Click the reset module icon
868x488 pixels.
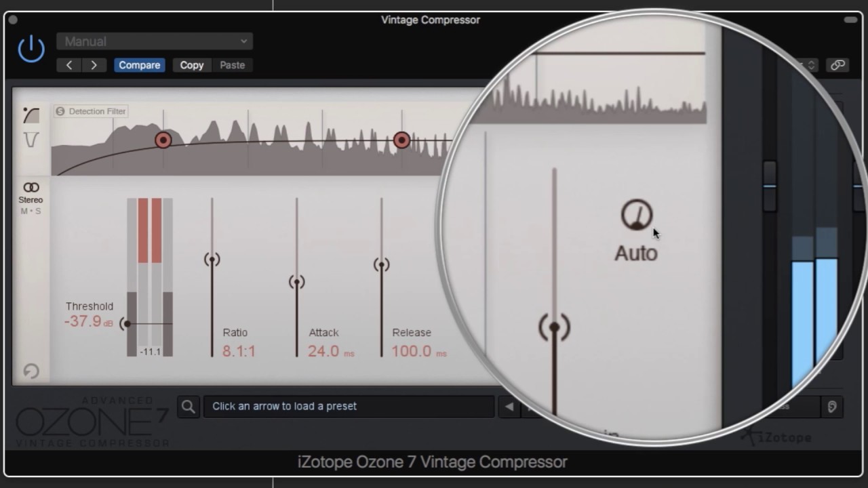(31, 371)
